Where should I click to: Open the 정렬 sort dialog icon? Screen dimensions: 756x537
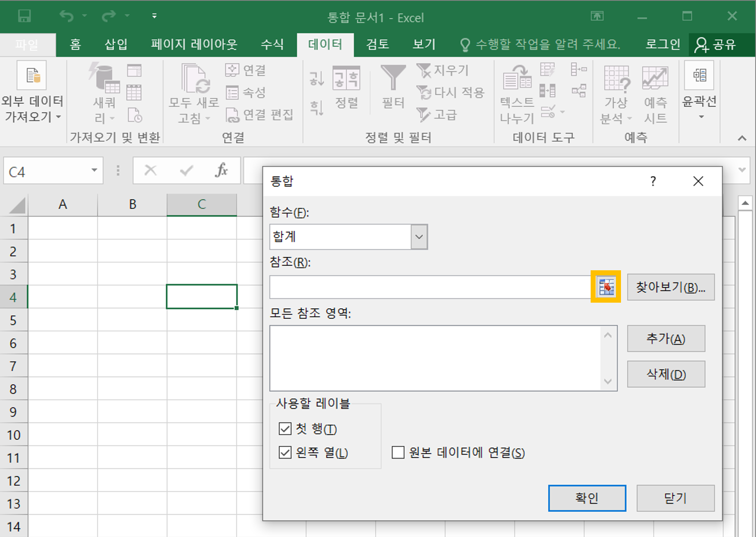[x=346, y=79]
